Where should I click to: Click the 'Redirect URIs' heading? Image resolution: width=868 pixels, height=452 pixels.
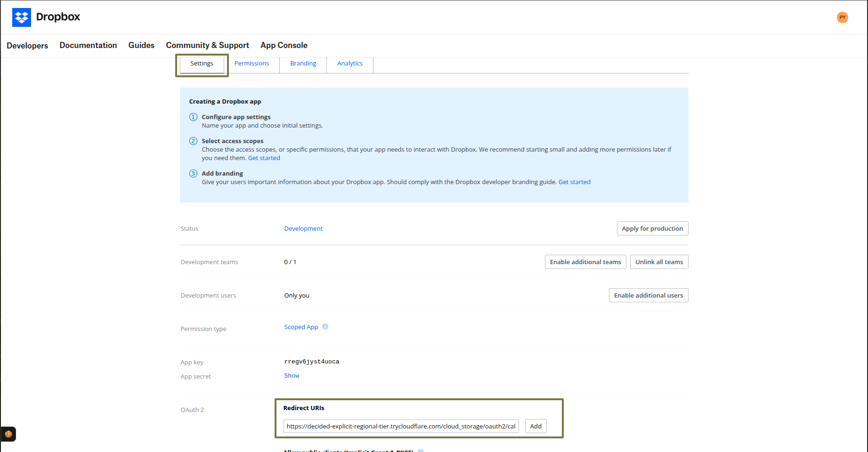[x=304, y=408]
